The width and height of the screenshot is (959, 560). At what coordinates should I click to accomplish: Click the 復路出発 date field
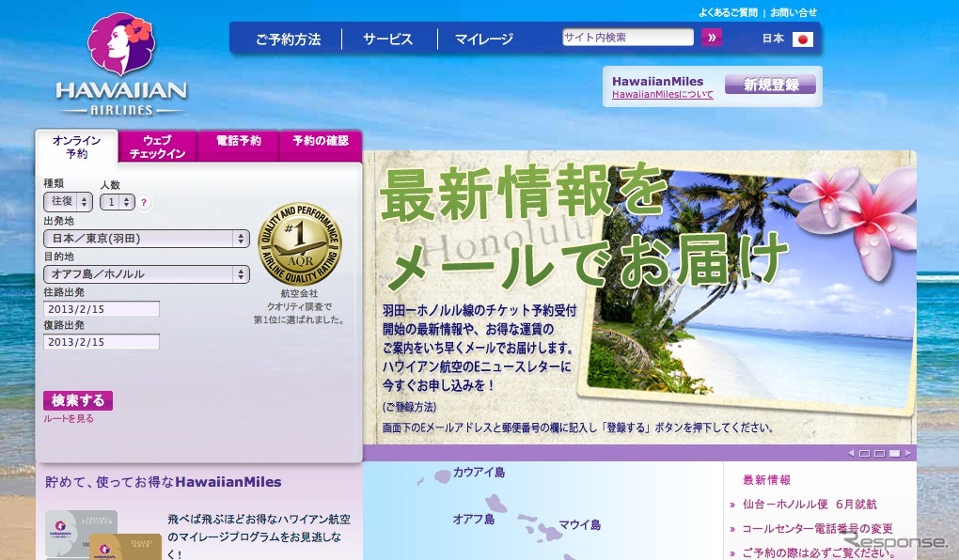click(x=102, y=342)
